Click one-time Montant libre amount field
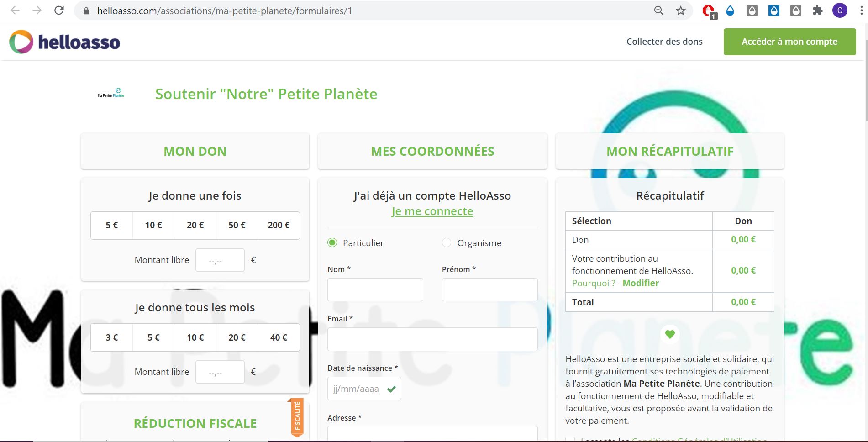868x442 pixels. pyautogui.click(x=220, y=260)
